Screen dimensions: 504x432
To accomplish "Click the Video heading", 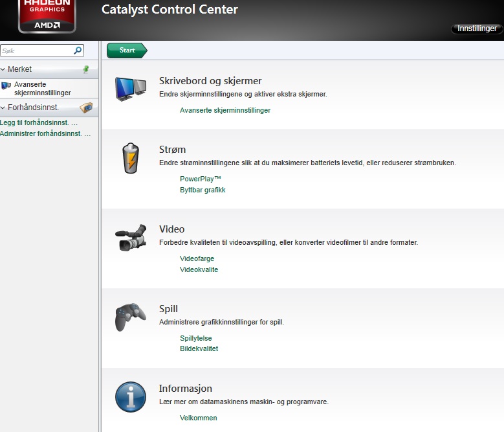I will [x=171, y=229].
